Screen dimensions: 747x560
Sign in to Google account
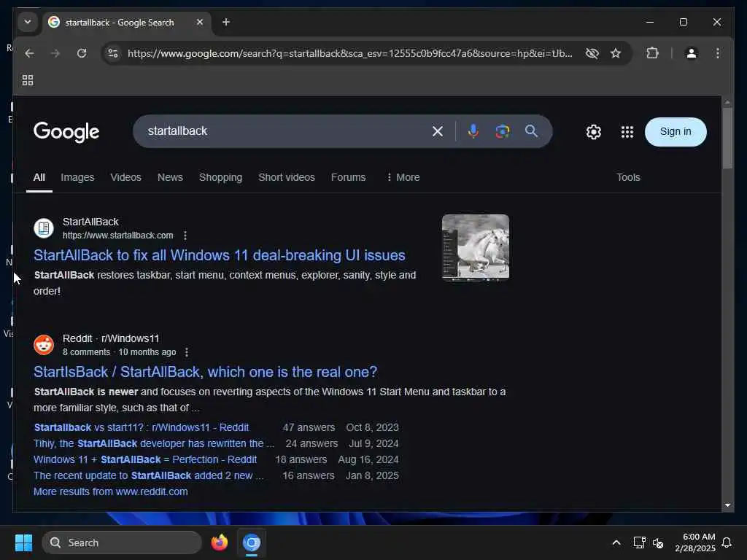pyautogui.click(x=675, y=131)
